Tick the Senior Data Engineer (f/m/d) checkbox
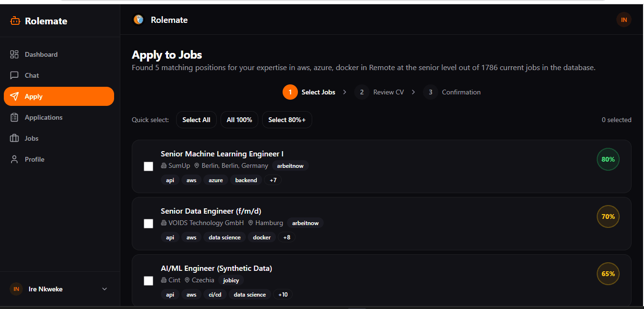The image size is (644, 309). click(x=148, y=224)
